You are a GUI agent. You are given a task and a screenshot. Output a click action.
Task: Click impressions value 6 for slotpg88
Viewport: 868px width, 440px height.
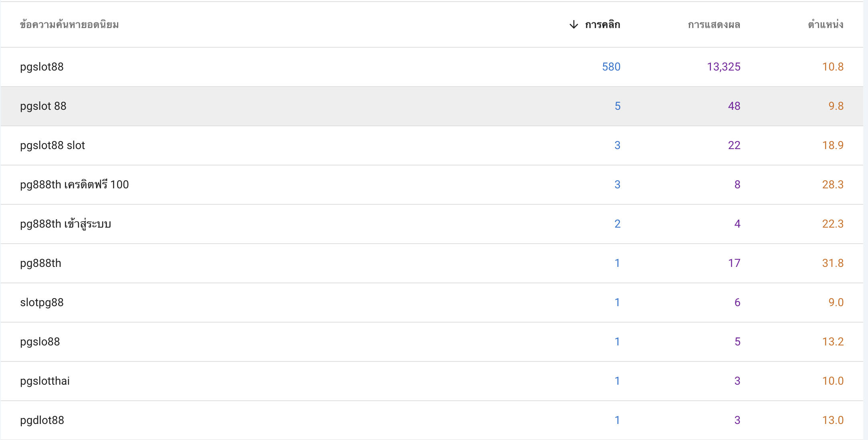tap(737, 303)
